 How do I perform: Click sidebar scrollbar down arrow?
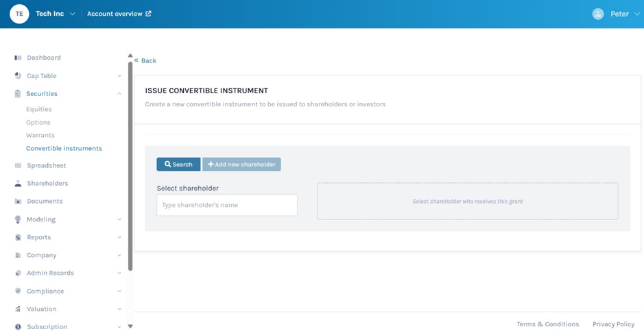click(x=130, y=326)
